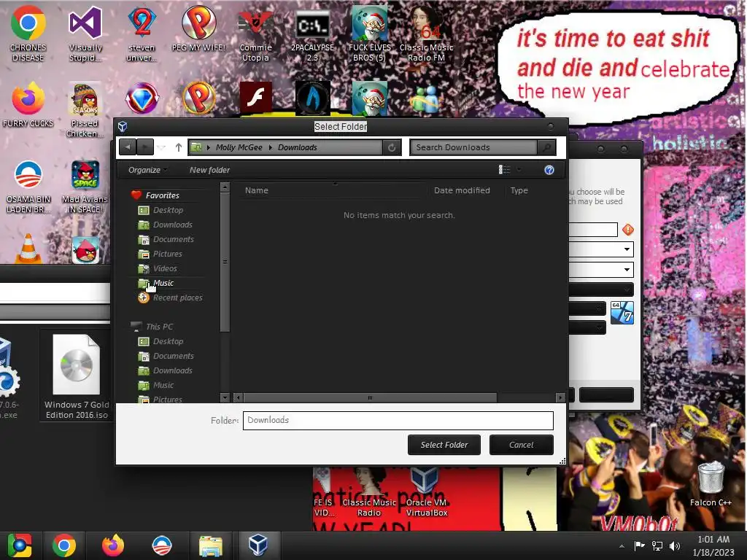747x560 pixels.
Task: Launch the Mad Avians IN SPACE! icon
Action: click(85, 186)
